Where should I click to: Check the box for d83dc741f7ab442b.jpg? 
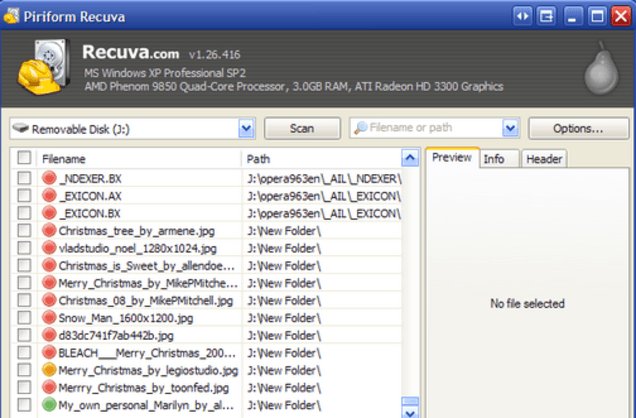point(24,335)
